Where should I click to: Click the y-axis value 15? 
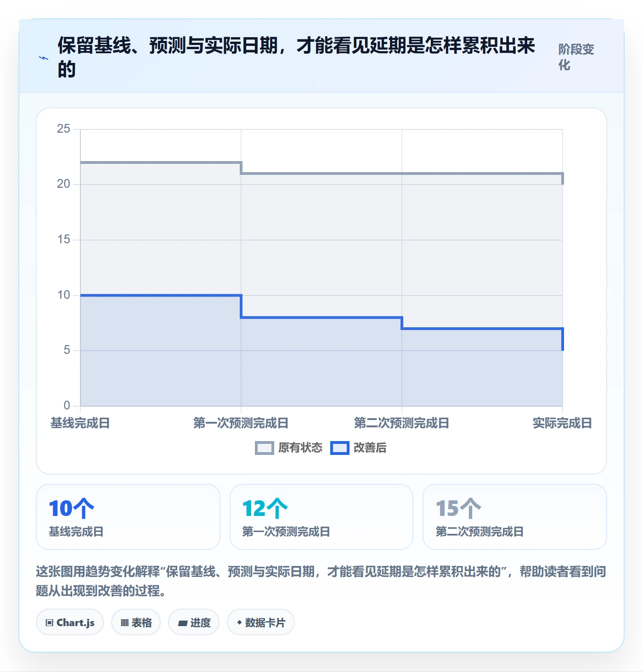pyautogui.click(x=63, y=240)
